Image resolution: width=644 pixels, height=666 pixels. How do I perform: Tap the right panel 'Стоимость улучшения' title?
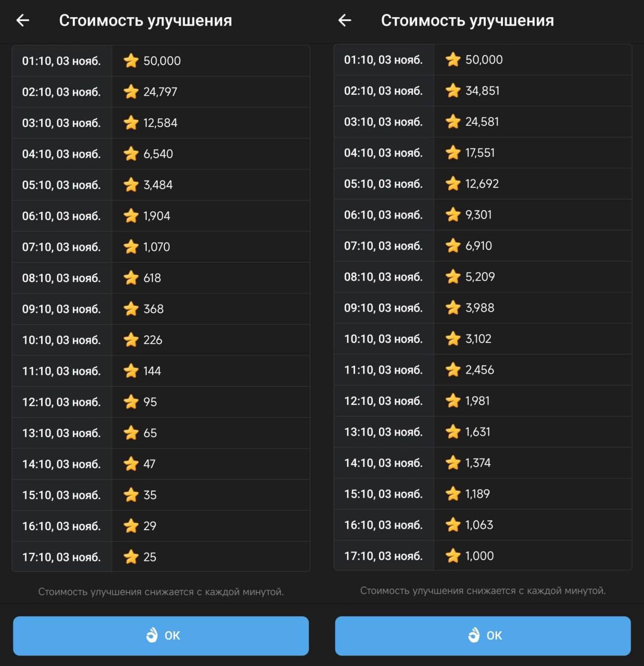[x=467, y=20]
